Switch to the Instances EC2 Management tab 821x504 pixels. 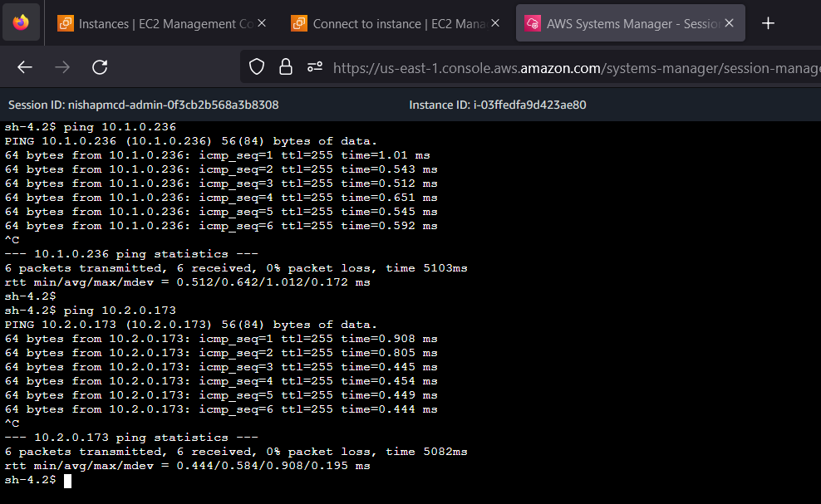pos(156,23)
